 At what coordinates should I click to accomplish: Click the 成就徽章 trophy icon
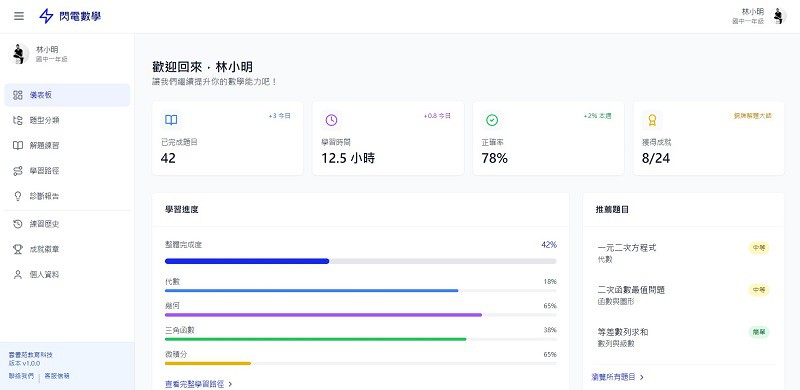click(x=18, y=249)
